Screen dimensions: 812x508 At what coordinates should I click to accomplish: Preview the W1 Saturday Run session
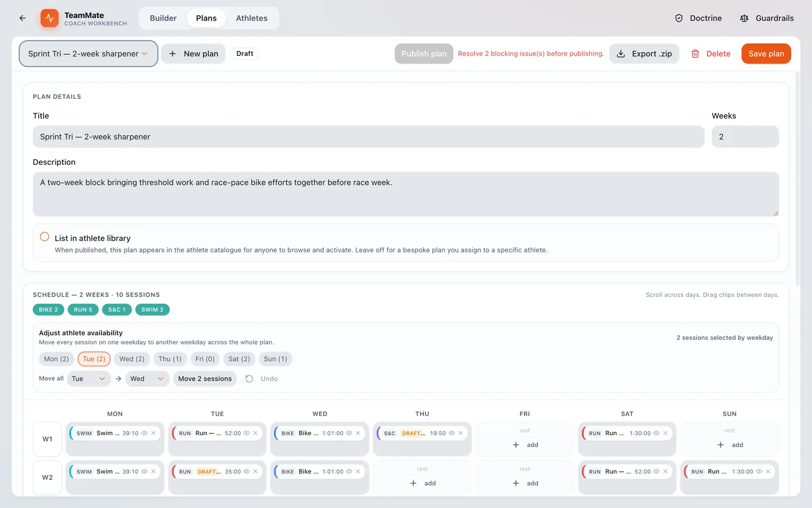(x=656, y=433)
